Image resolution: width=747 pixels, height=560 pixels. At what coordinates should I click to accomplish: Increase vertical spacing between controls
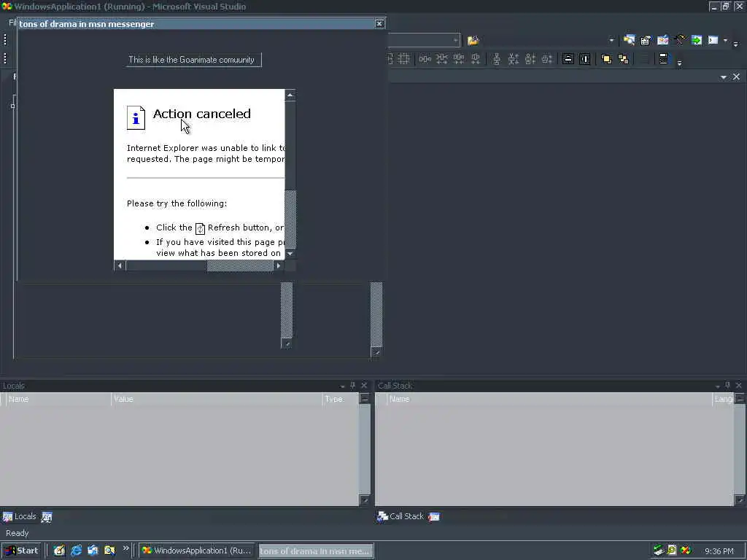point(513,59)
